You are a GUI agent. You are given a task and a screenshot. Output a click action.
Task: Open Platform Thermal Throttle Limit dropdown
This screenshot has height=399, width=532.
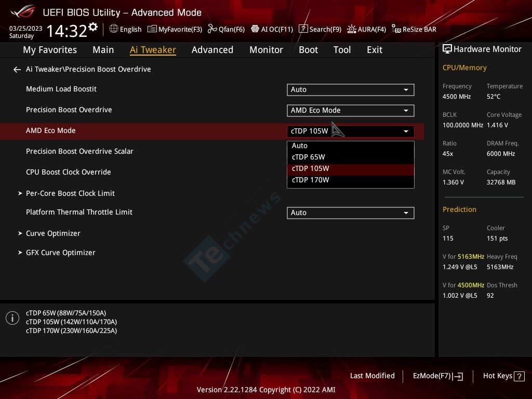click(351, 213)
